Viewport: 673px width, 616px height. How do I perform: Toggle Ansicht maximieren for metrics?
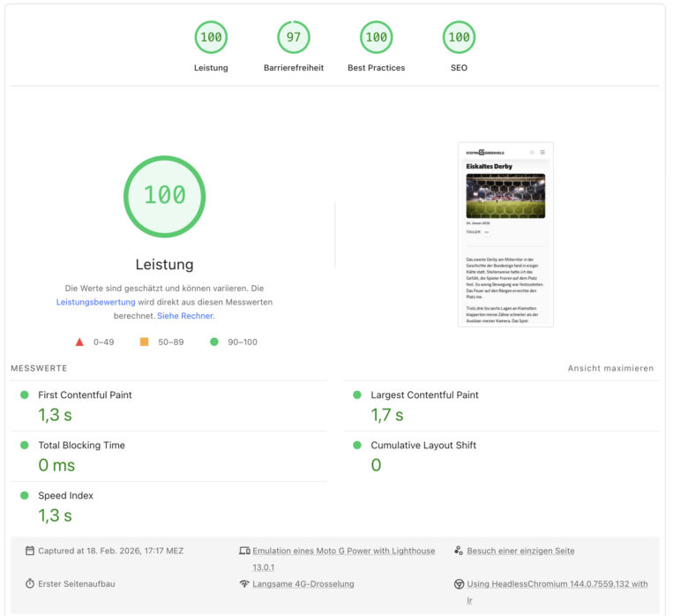(610, 368)
